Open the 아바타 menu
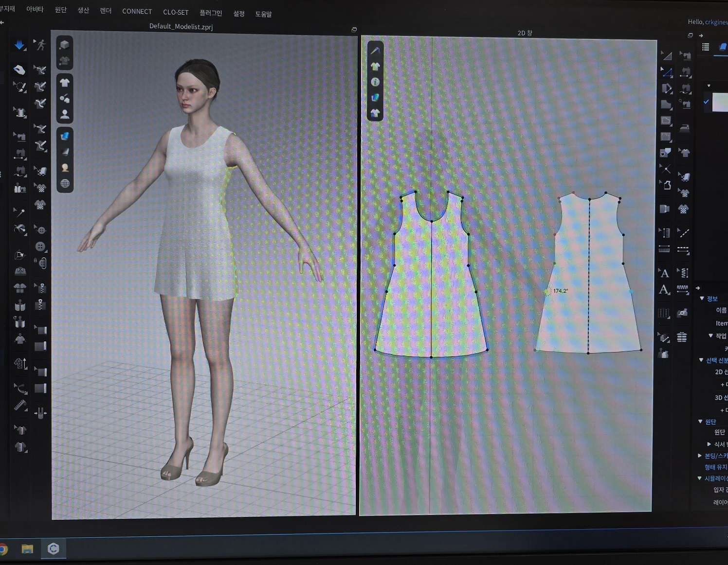Image resolution: width=728 pixels, height=565 pixels. click(35, 9)
